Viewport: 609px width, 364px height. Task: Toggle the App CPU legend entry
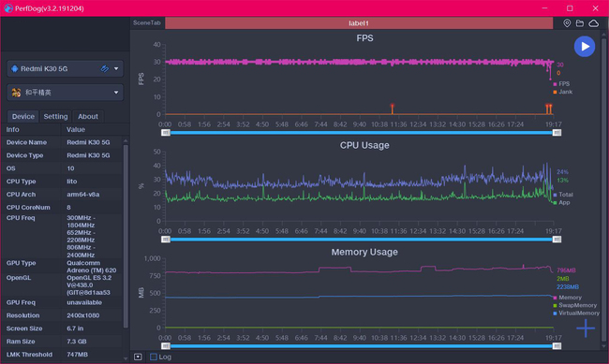pos(561,202)
